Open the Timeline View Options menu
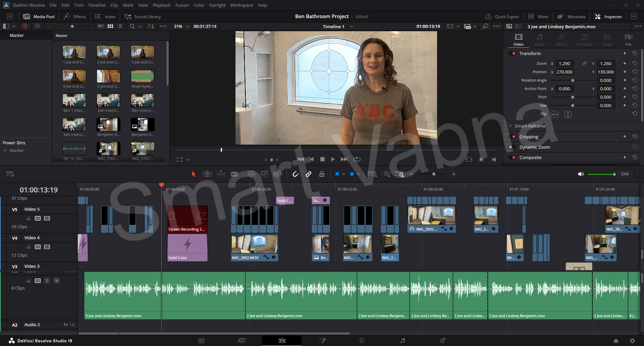The width and height of the screenshot is (644, 346). point(10,174)
